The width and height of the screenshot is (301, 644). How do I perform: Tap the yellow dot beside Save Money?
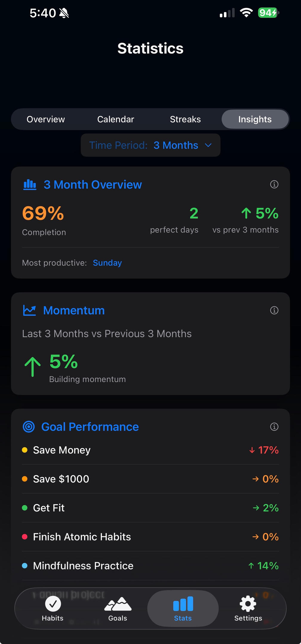(x=25, y=450)
